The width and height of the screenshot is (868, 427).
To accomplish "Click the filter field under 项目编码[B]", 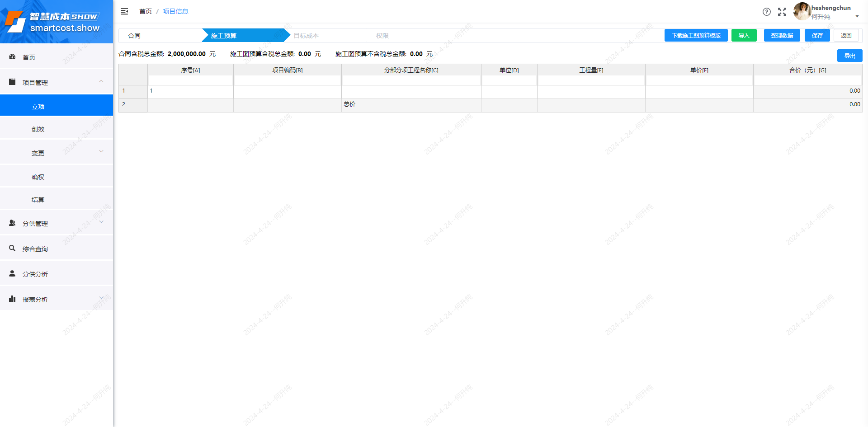I will tap(287, 80).
